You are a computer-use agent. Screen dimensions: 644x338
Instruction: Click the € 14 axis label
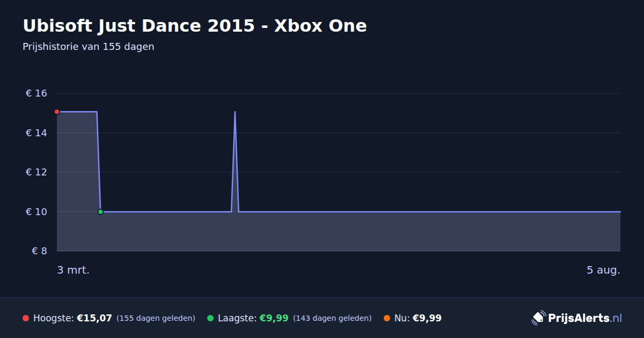pos(36,133)
